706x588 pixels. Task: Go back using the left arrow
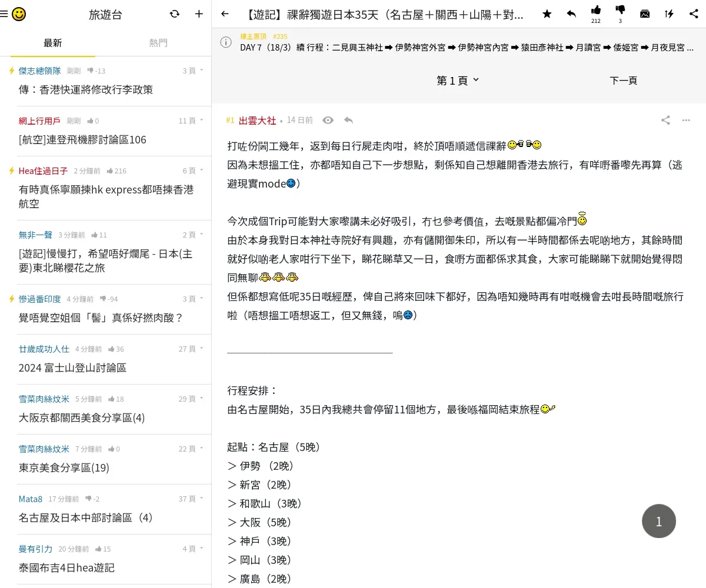(x=225, y=14)
